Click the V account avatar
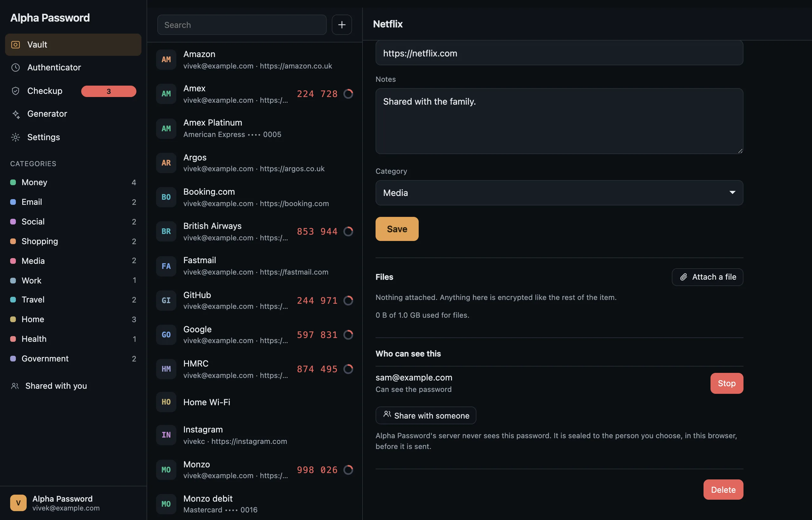Screen dimensions: 812x520 click(18, 503)
